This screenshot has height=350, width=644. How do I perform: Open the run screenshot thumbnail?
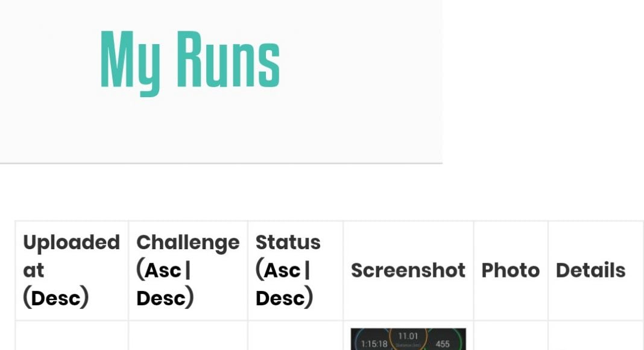click(x=408, y=339)
